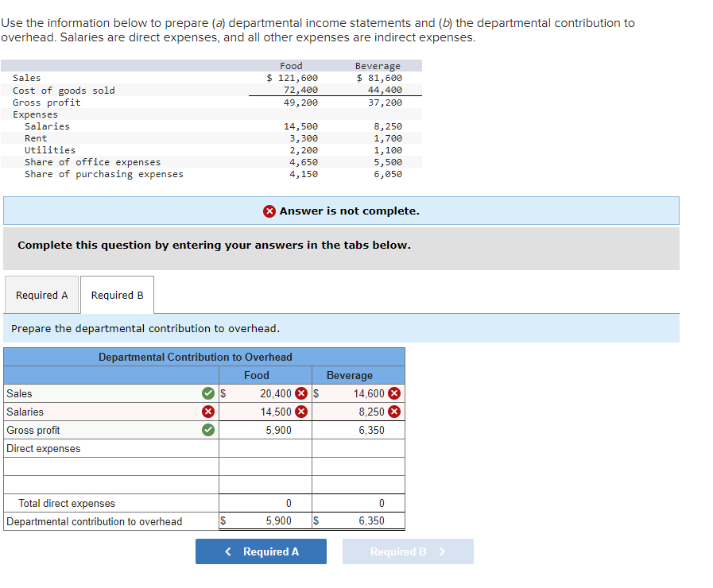This screenshot has height=588, width=713.
Task: Click the "< Required A" navigation button
Action: (x=261, y=551)
